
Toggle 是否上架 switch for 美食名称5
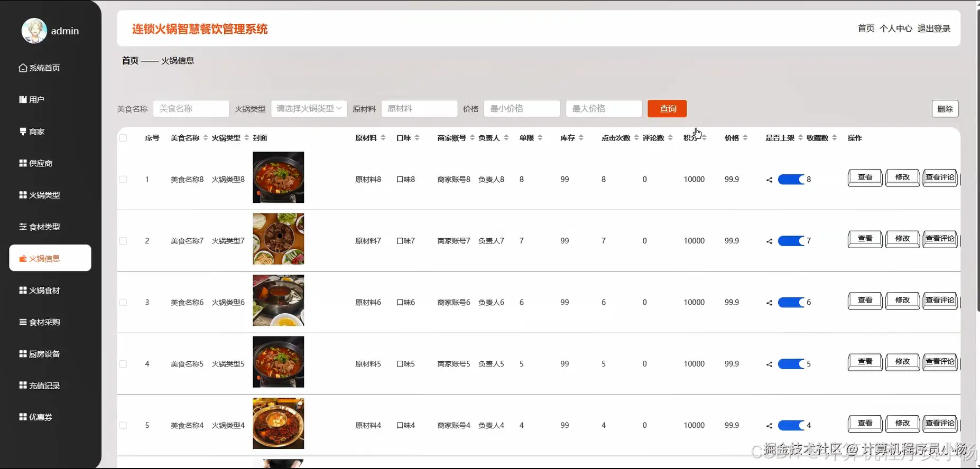tap(791, 364)
